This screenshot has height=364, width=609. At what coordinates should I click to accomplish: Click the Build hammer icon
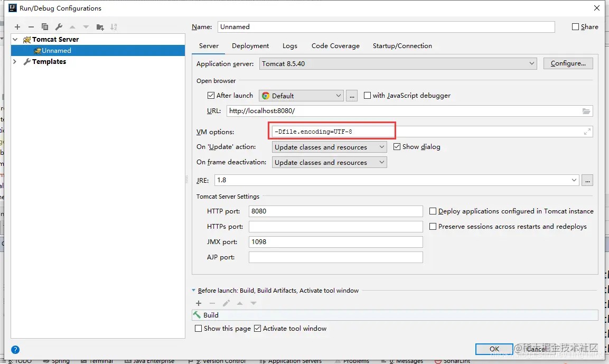[198, 315]
